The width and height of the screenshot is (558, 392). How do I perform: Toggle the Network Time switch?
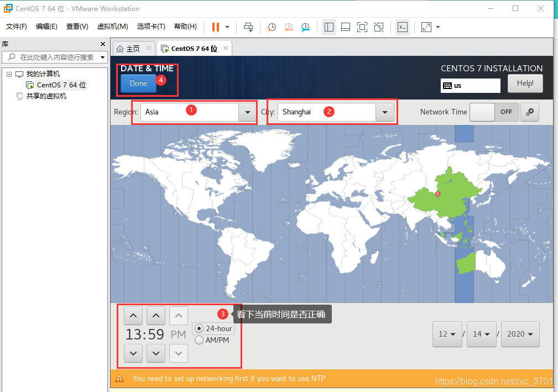[494, 112]
